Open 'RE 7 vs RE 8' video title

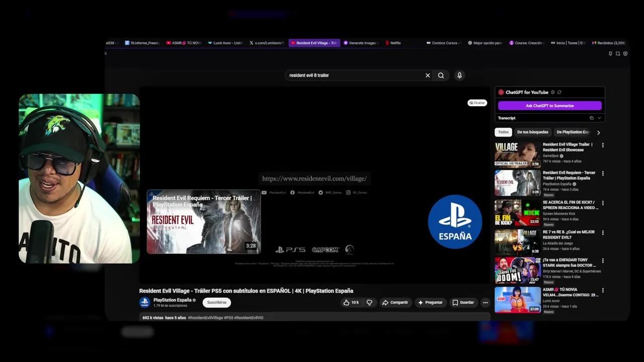569,235
